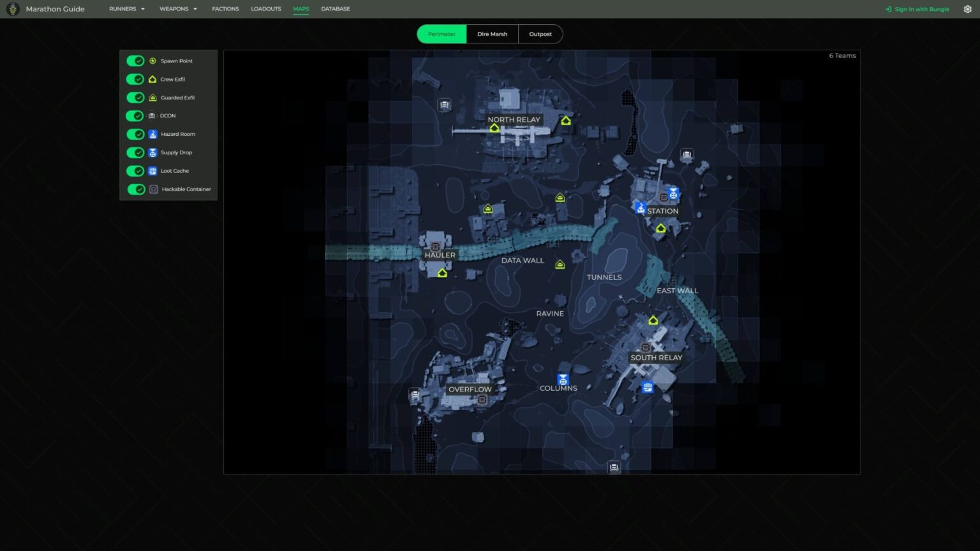Click the Marathon Guide logo icon

tap(13, 9)
